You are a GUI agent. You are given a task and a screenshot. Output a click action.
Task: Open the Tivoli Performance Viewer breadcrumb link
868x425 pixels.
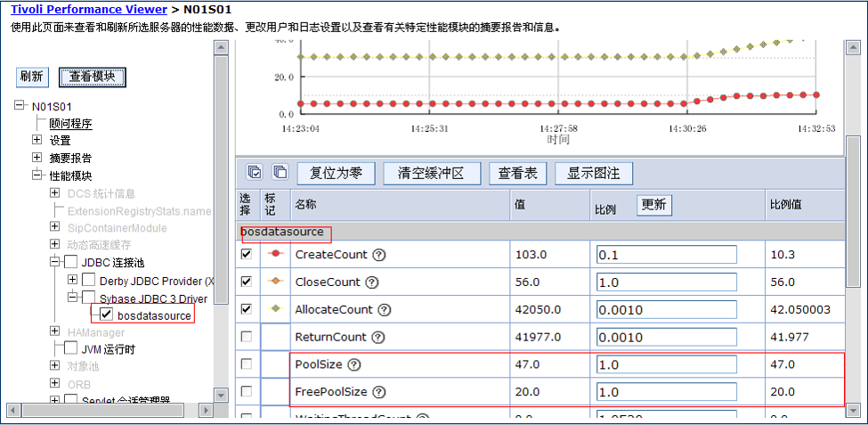(x=88, y=10)
